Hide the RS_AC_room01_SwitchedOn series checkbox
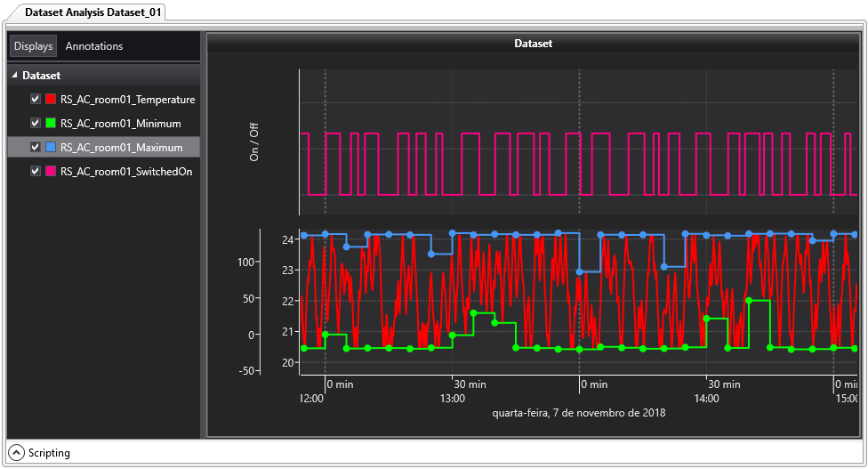The image size is (868, 469). pyautogui.click(x=36, y=172)
